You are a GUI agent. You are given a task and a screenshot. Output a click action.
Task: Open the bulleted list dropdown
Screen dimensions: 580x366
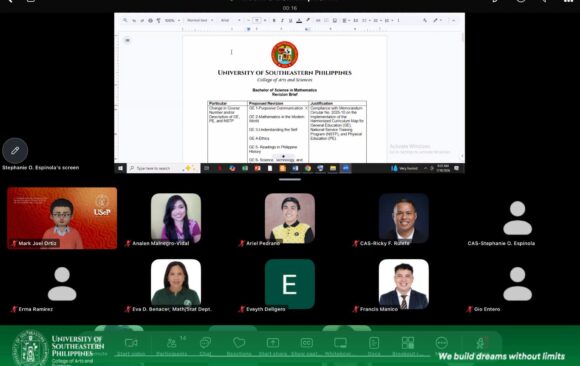tap(377, 20)
